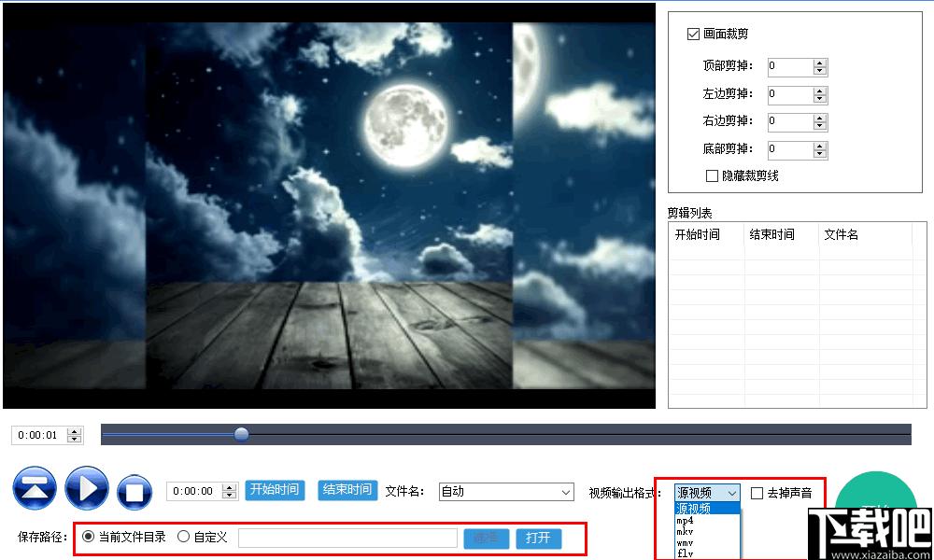Increase the 右边剪掉 value with up arrow

[820, 119]
